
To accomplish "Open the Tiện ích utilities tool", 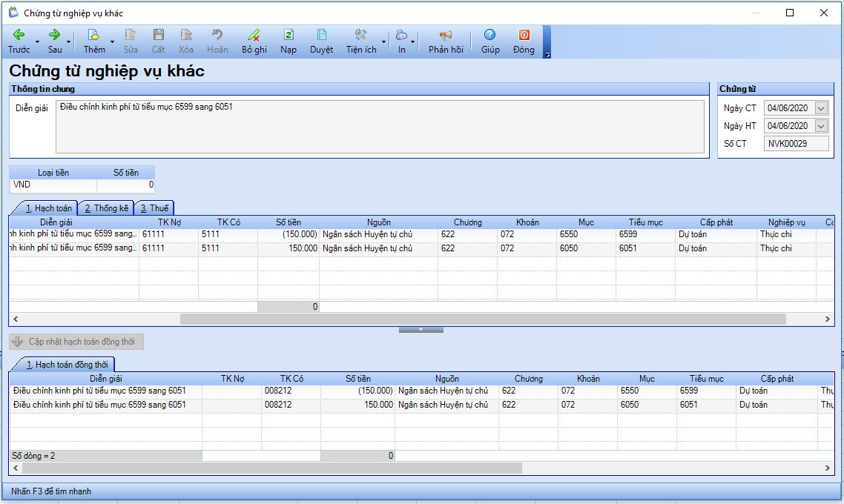I will pyautogui.click(x=361, y=41).
